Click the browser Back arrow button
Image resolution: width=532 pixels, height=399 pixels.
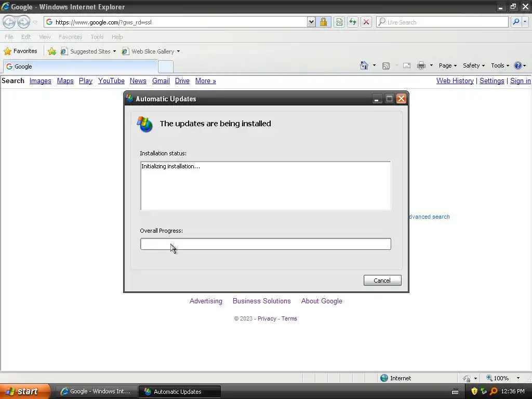coord(9,22)
